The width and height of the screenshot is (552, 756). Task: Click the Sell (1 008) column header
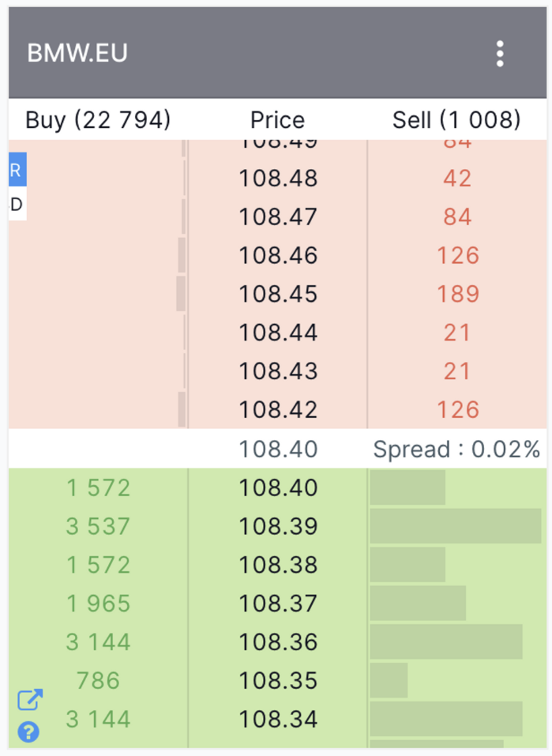(456, 120)
